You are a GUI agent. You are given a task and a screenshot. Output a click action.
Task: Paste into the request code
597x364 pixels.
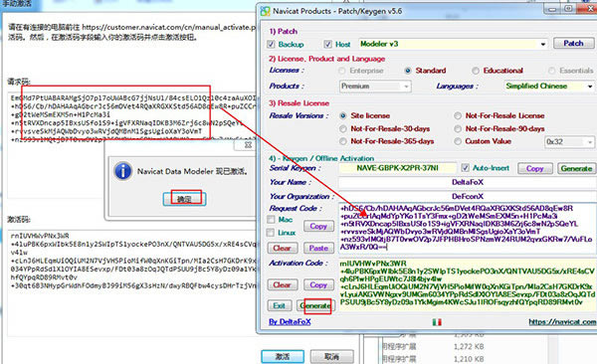pyautogui.click(x=318, y=249)
